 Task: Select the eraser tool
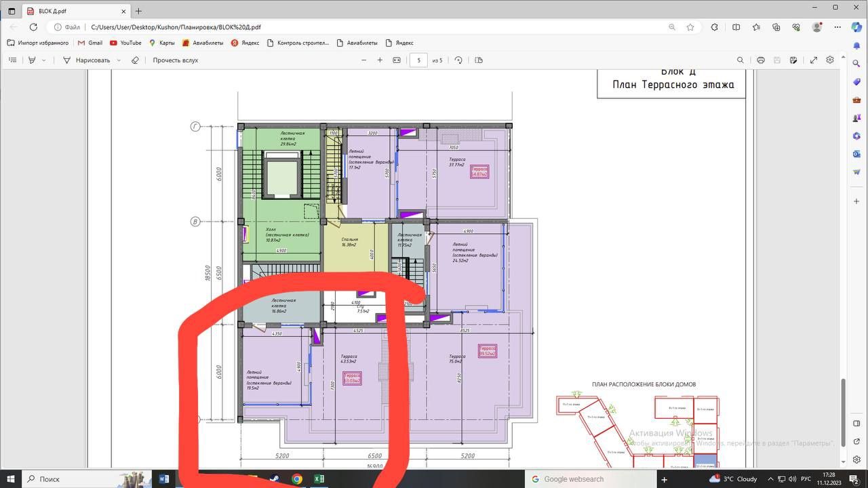pyautogui.click(x=135, y=60)
